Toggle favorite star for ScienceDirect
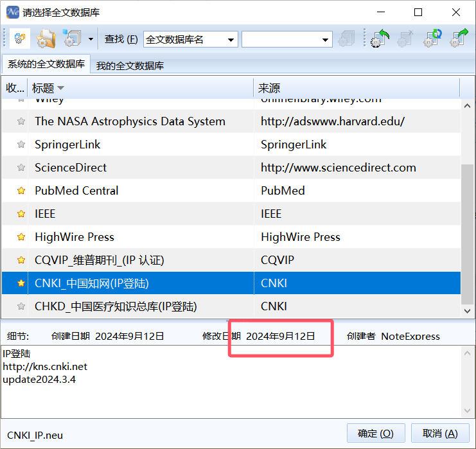The height and width of the screenshot is (449, 476). pos(21,168)
